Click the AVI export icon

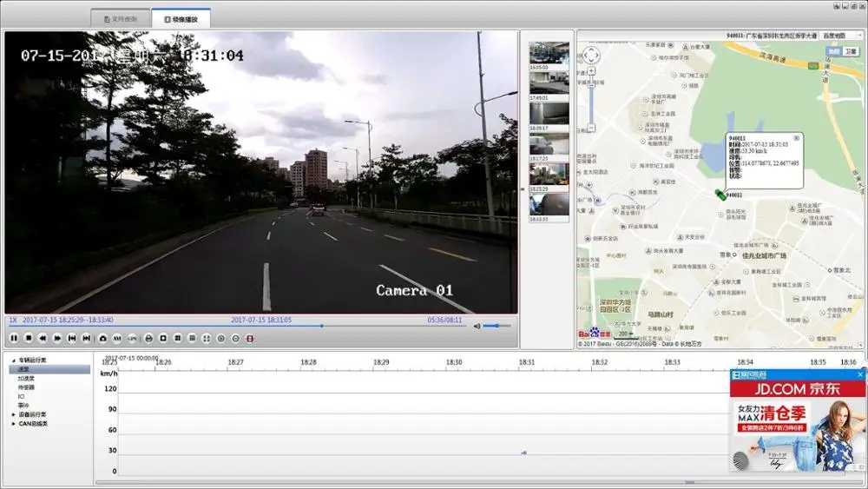(117, 337)
